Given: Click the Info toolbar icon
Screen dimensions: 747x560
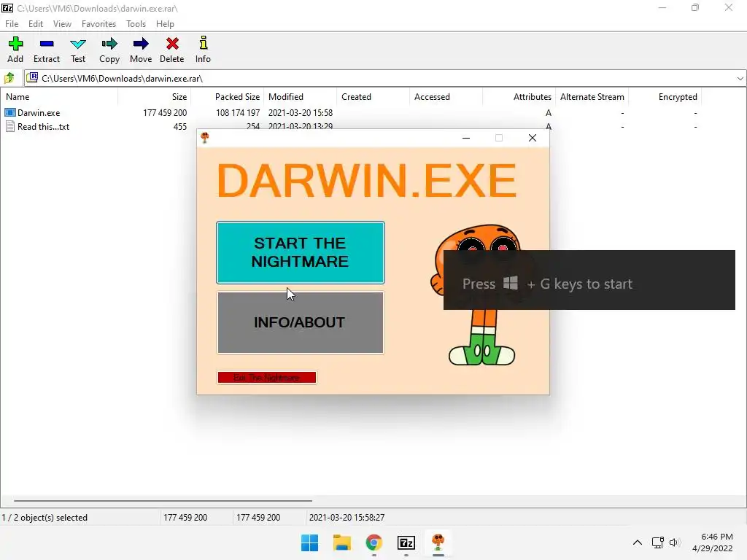Looking at the screenshot, I should [203, 49].
